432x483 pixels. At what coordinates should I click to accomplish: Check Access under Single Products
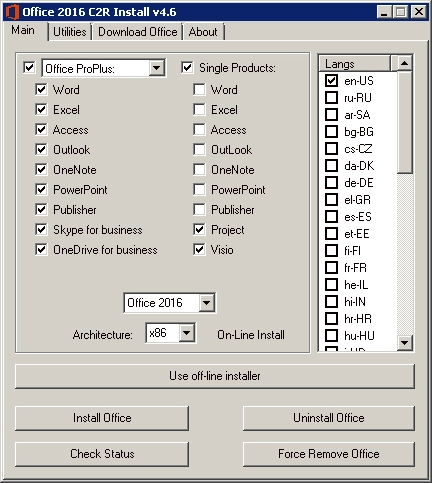[x=199, y=130]
